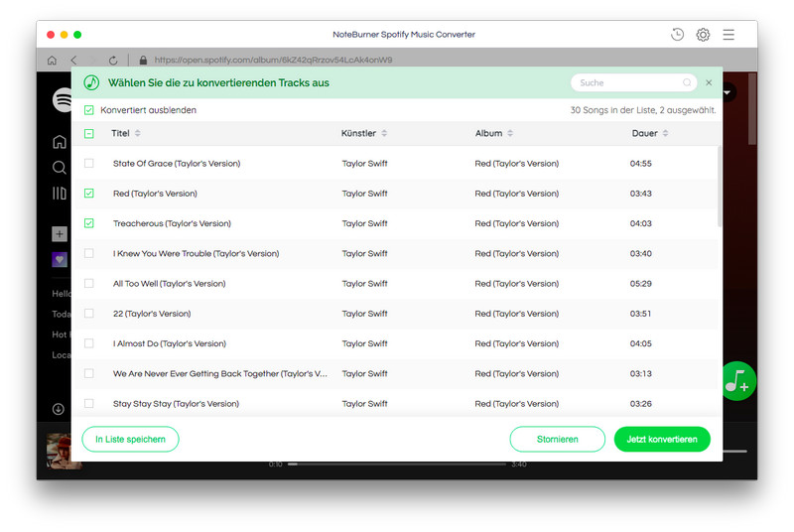Toggle the select-all header checkbox
794x532 pixels.
point(89,134)
